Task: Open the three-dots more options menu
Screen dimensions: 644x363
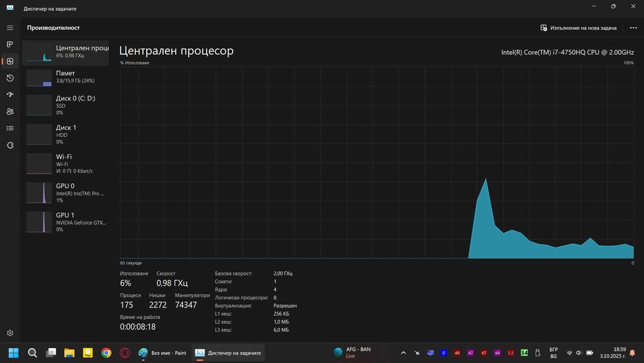Action: (633, 28)
